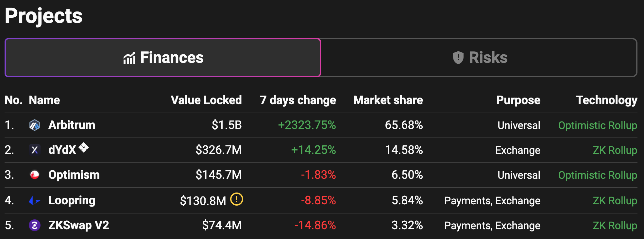Screen dimensions: 644x239
Task: Click Optimism's Universal purpose cell
Action: point(519,175)
